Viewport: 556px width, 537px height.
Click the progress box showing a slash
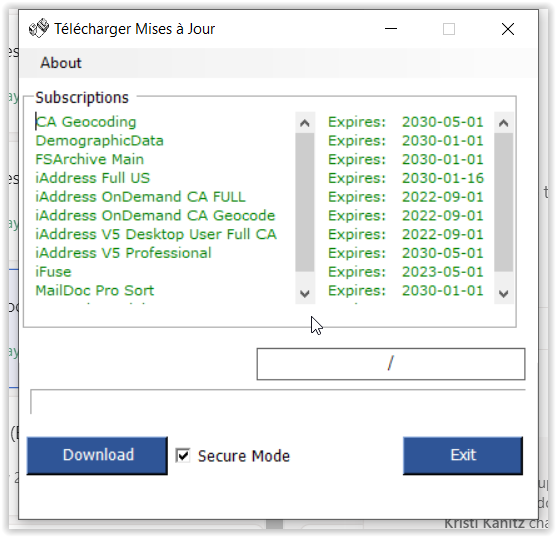[x=391, y=364]
